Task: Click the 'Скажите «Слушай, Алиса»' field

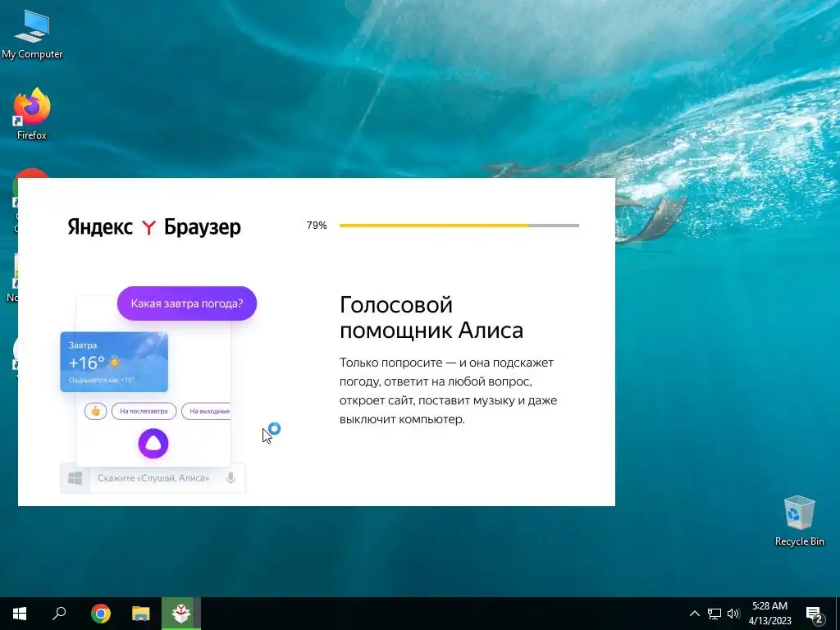Action: point(153,478)
